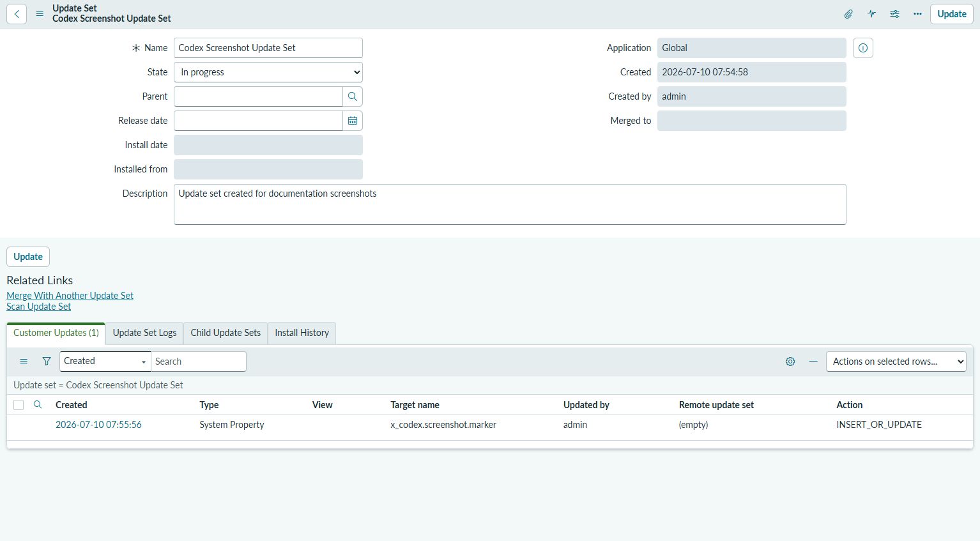The height and width of the screenshot is (541, 980).
Task: Sort by the View column header
Action: pos(322,405)
